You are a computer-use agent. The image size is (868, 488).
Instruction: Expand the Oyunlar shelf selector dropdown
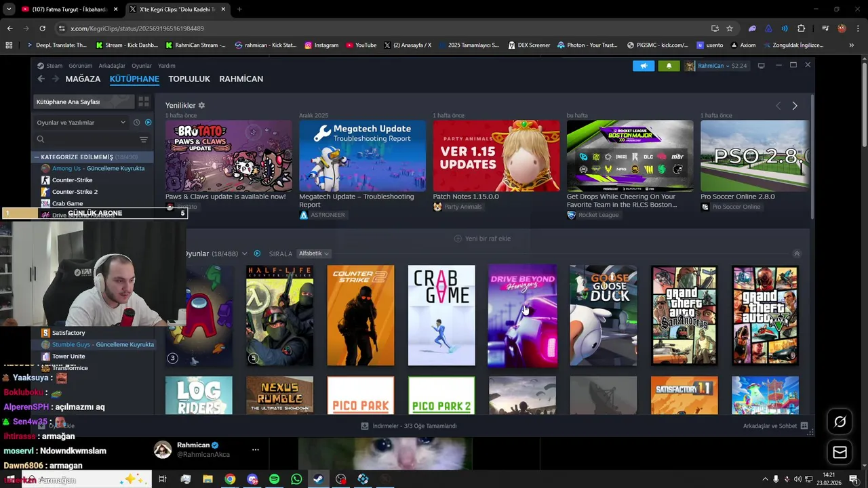(x=245, y=253)
